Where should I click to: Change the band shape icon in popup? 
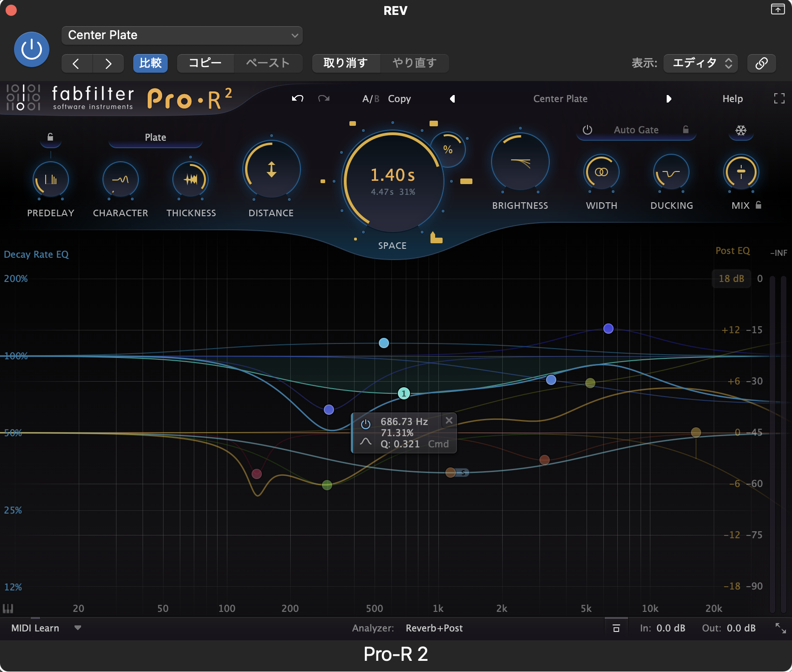pyautogui.click(x=366, y=441)
